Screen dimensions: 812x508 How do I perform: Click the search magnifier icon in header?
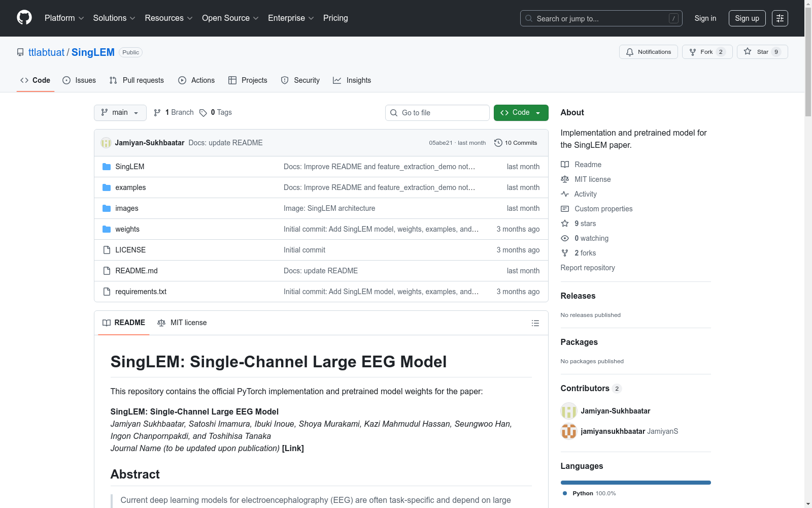pos(529,18)
